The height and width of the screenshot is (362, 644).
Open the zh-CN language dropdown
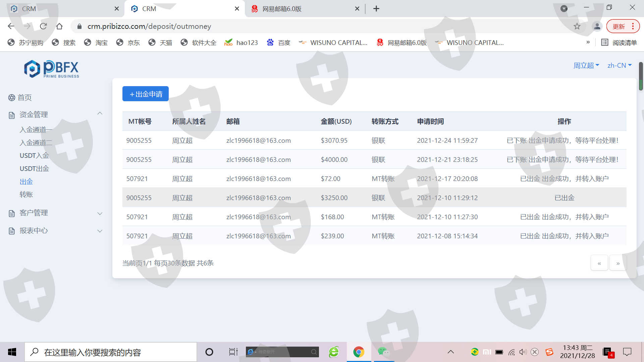pyautogui.click(x=619, y=65)
